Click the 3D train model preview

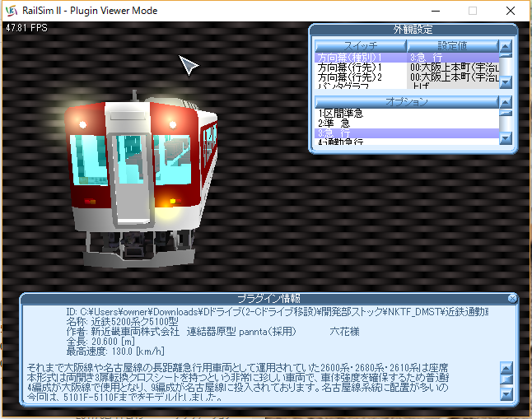[141, 178]
